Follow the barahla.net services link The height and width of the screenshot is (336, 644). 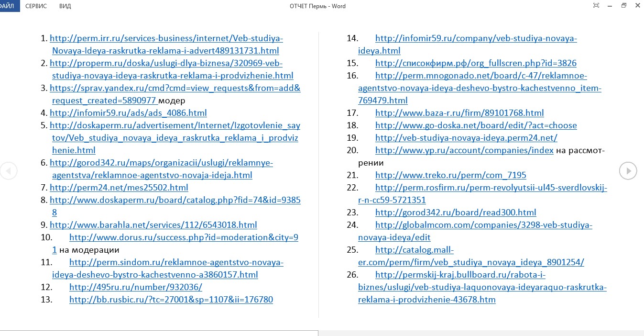[153, 224]
